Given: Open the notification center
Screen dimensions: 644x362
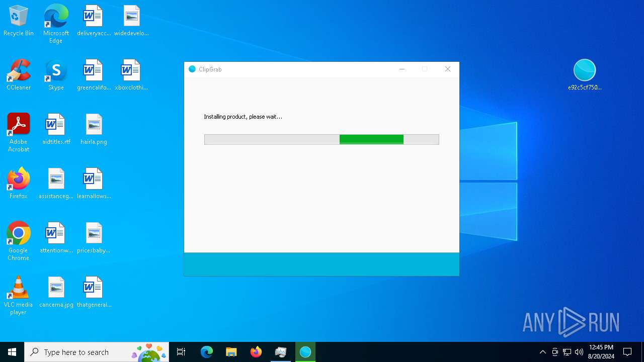Looking at the screenshot, I should [627, 352].
